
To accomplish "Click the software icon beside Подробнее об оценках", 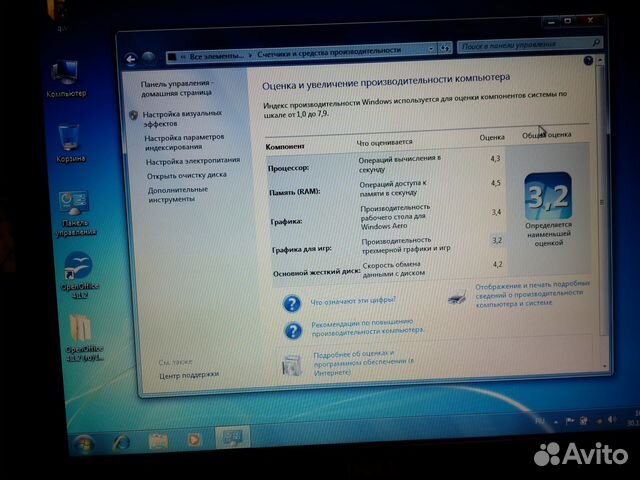I will [x=292, y=364].
